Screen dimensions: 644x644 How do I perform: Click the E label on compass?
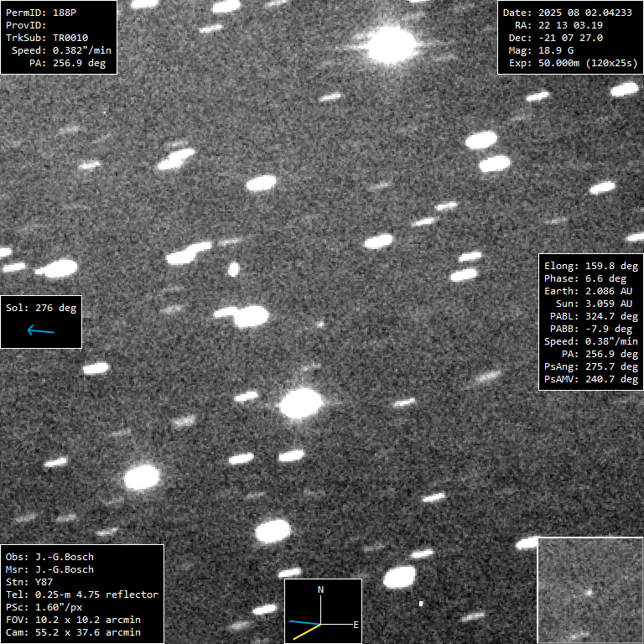[356, 625]
